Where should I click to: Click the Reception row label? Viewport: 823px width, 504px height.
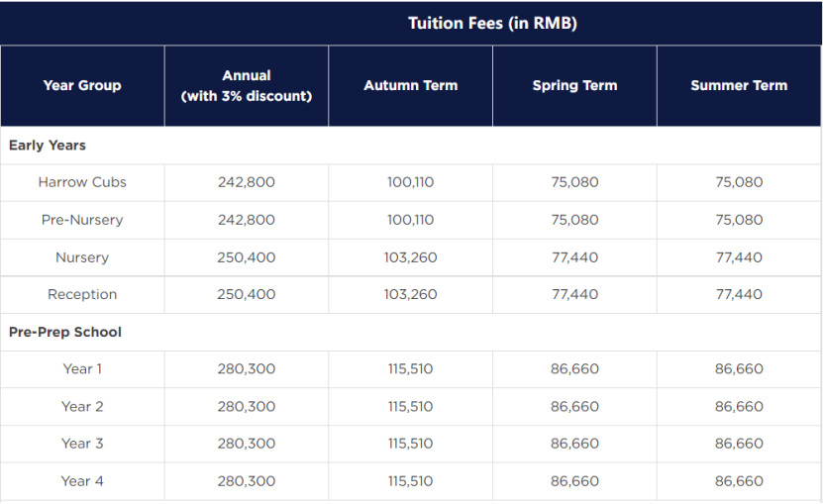[x=82, y=294]
